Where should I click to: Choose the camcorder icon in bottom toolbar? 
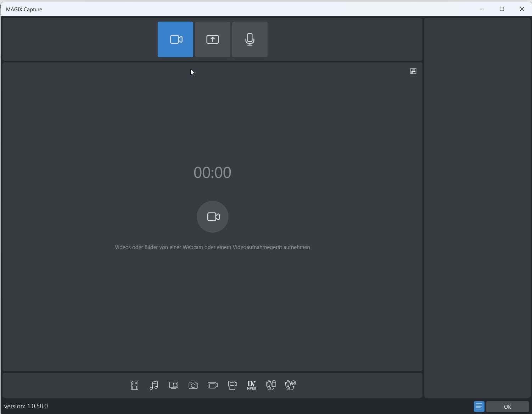tap(213, 385)
